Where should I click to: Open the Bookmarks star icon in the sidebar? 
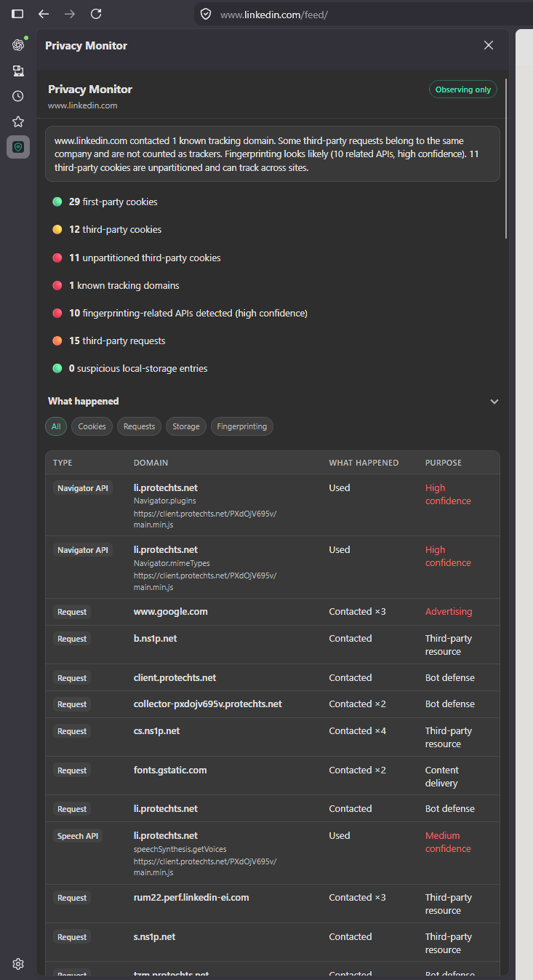click(18, 121)
